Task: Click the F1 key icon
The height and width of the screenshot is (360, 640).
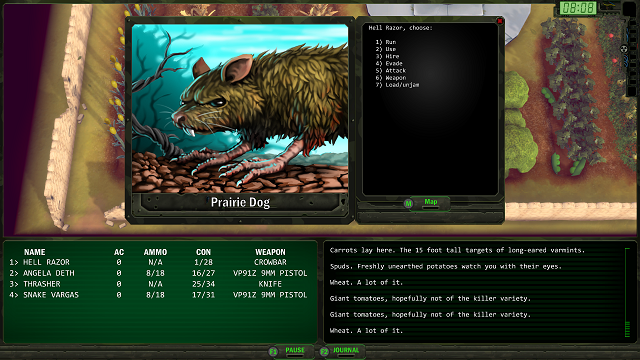Action: (273, 351)
